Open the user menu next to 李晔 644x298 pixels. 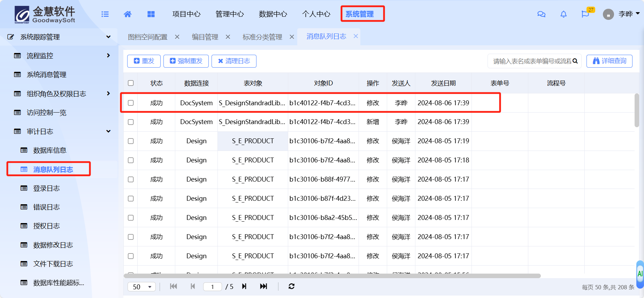638,14
